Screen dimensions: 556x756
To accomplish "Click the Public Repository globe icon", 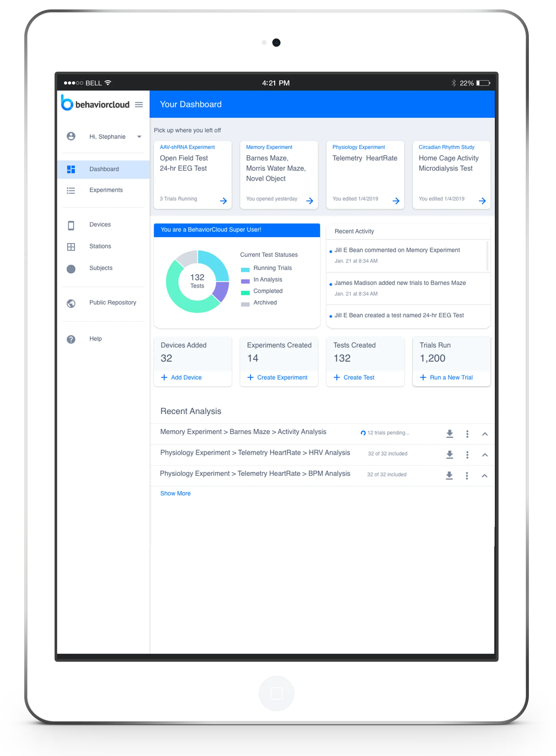I will 71,303.
